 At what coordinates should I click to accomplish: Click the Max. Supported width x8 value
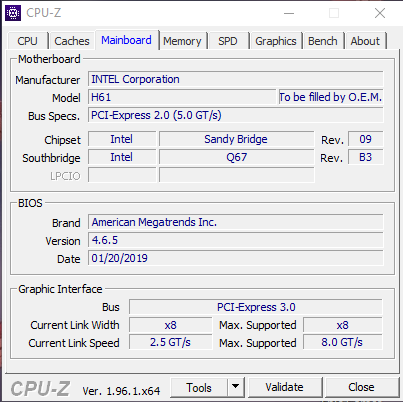[x=343, y=325]
